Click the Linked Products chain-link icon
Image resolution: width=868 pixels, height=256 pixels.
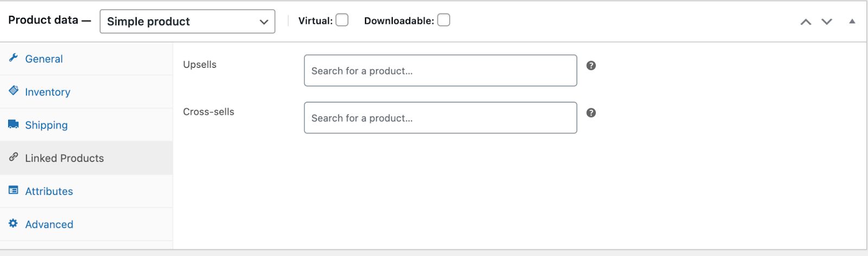click(x=14, y=157)
